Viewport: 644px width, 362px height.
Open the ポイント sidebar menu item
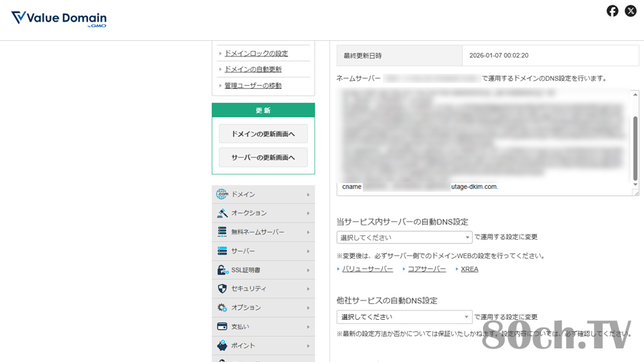click(263, 346)
